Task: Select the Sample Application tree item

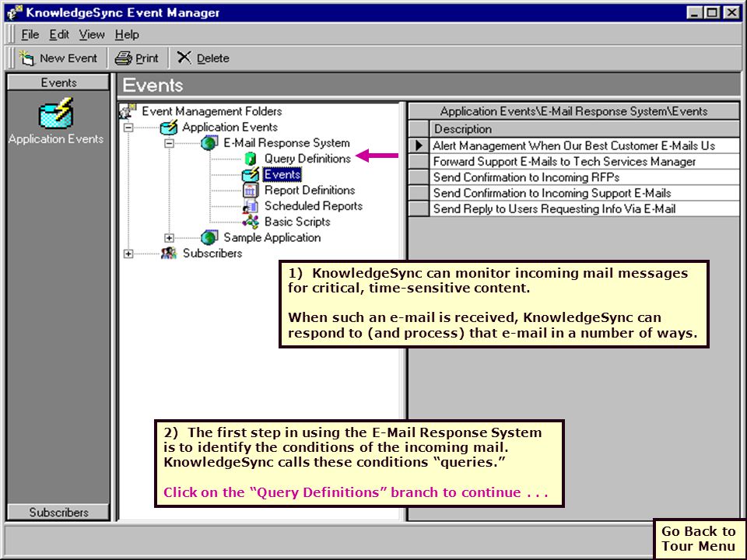Action: pyautogui.click(x=272, y=237)
